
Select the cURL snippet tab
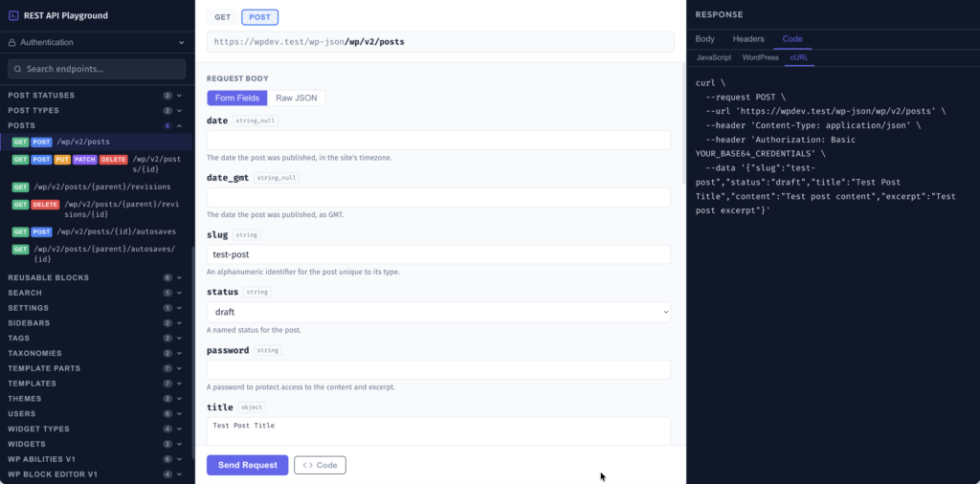tap(799, 57)
